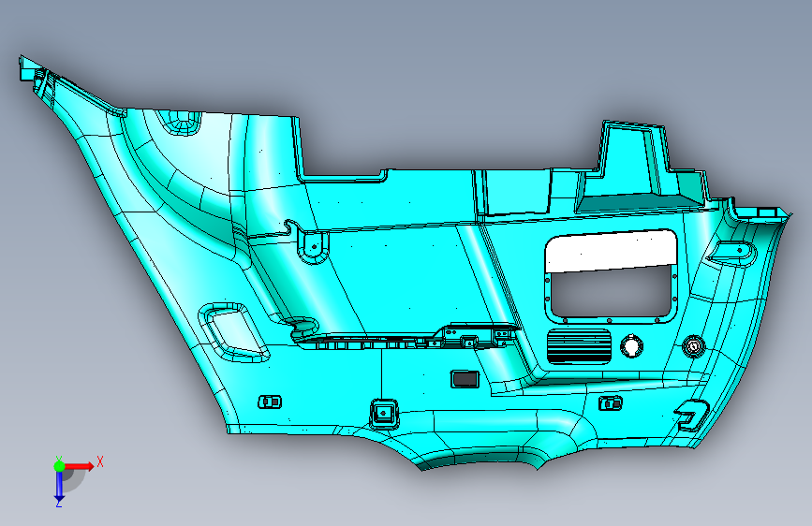Select the slotted vent grille on the panel
This screenshot has width=812, height=526.
click(x=579, y=346)
